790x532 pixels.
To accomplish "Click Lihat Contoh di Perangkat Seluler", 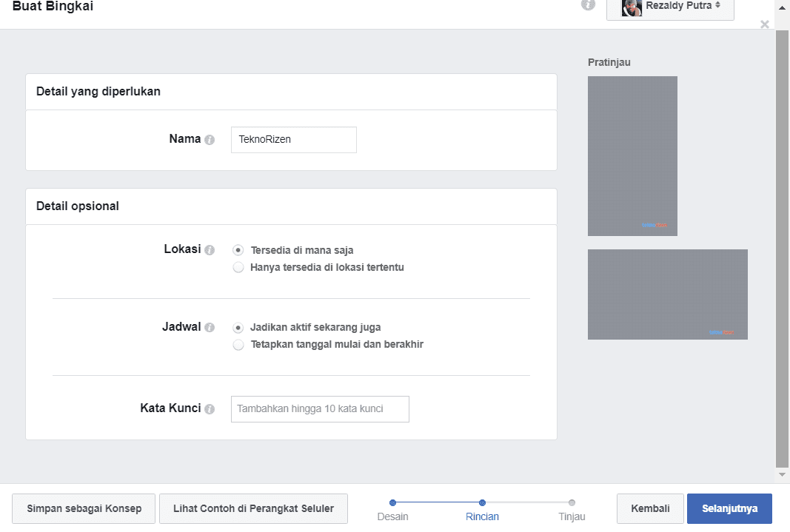I will click(253, 509).
